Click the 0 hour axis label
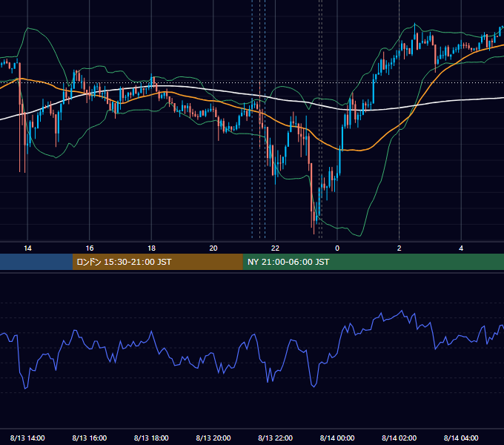Screen dimensions: 504x445 (x=337, y=248)
